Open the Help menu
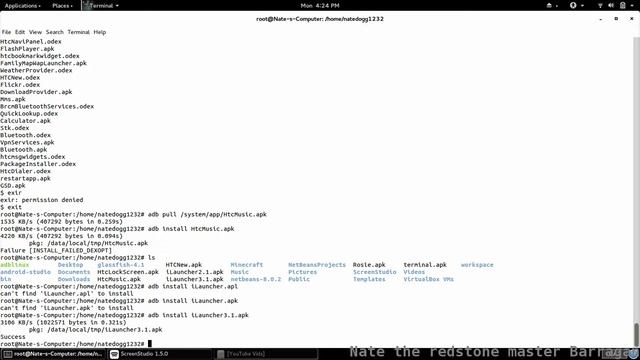Image resolution: width=640 pixels, height=360 pixels. (100, 32)
